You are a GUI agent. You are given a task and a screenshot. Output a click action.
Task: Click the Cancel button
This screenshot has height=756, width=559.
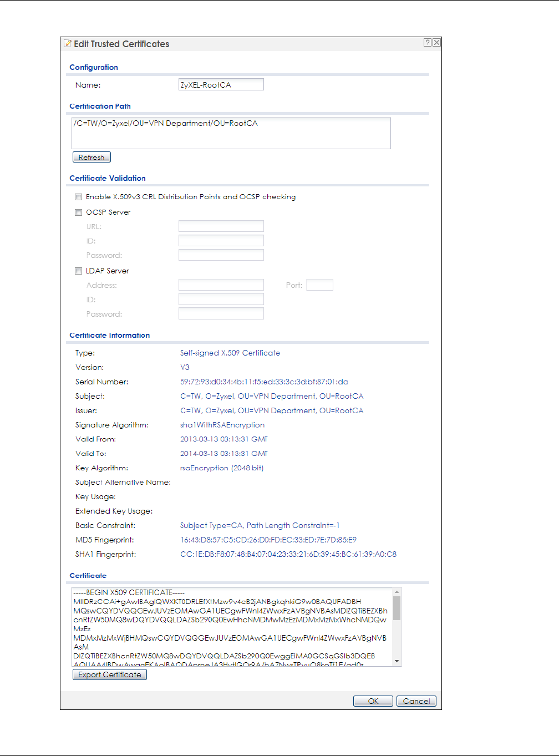(x=416, y=701)
